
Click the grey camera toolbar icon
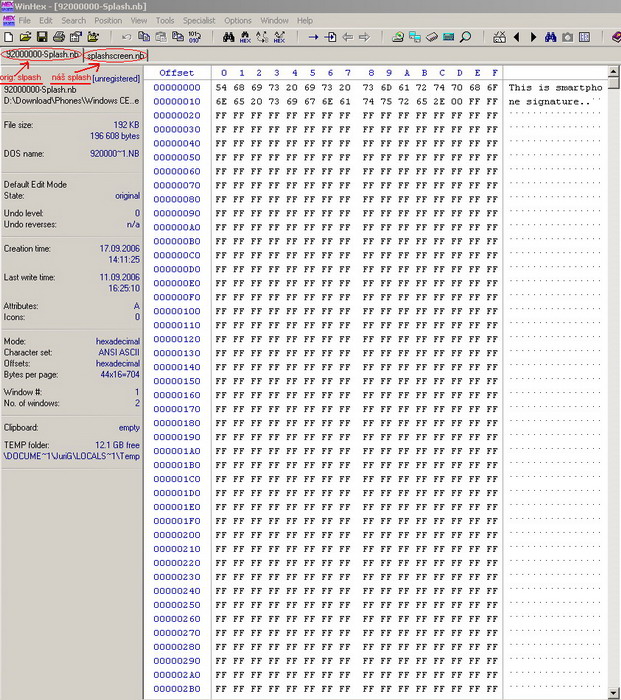point(567,37)
